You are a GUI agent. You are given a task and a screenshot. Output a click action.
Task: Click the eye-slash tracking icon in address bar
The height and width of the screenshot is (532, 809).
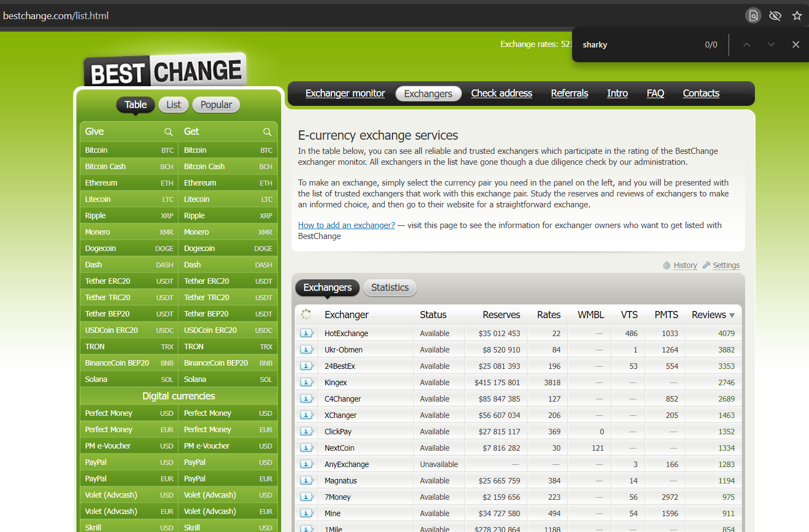[775, 15]
